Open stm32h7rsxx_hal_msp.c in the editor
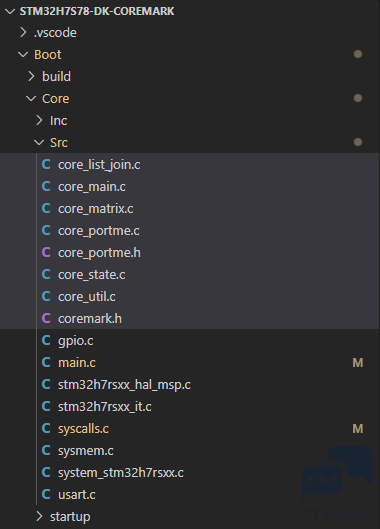This screenshot has height=529, width=380. point(124,385)
